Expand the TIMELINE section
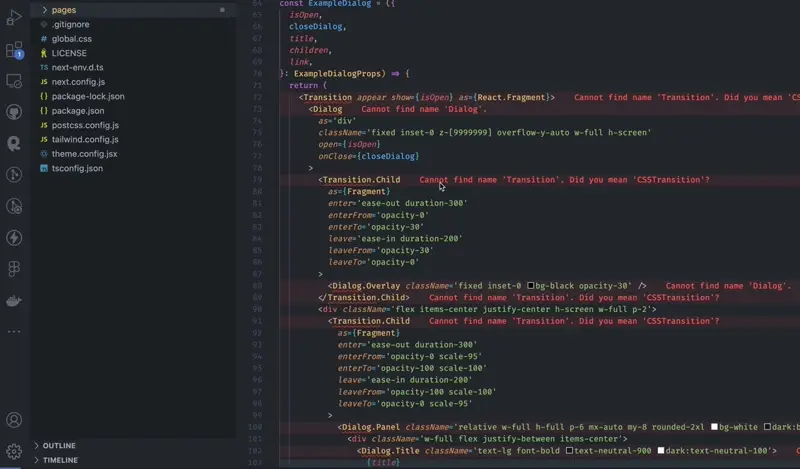This screenshot has height=469, width=800. coord(37,460)
